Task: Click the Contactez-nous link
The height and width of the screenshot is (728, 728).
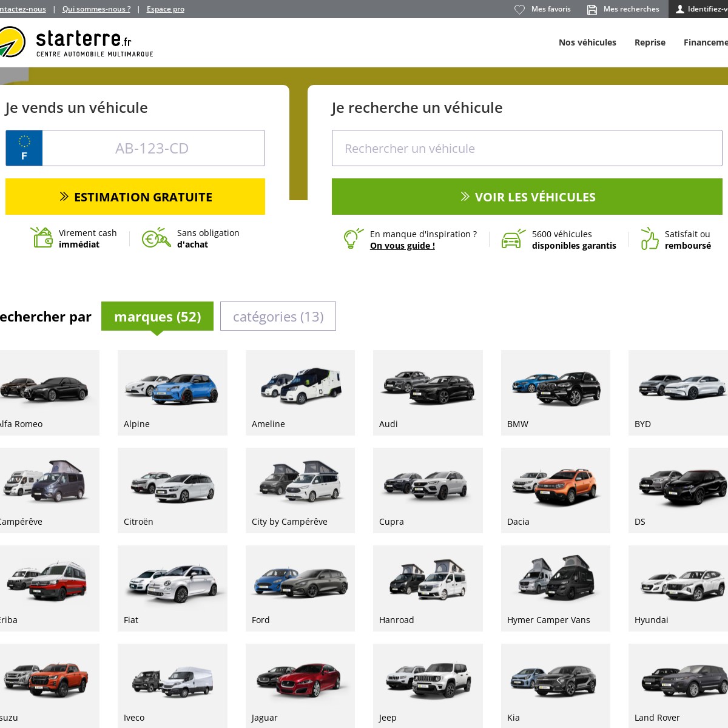Action: 22,9
